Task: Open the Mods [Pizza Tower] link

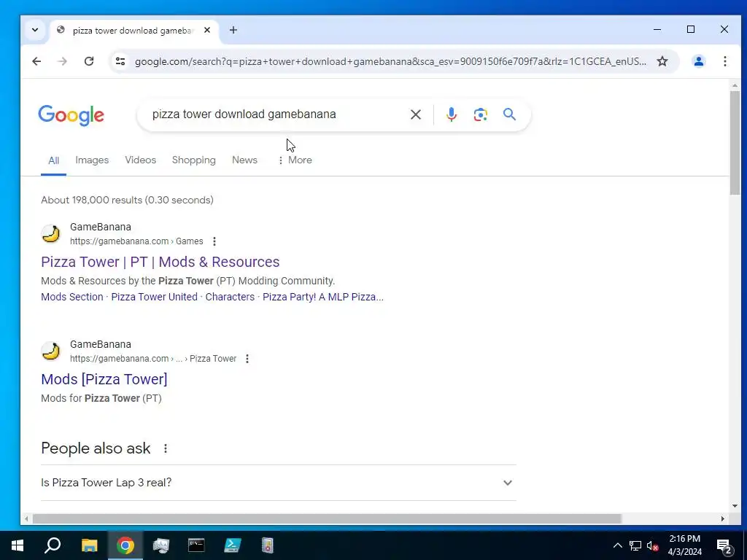Action: click(104, 379)
